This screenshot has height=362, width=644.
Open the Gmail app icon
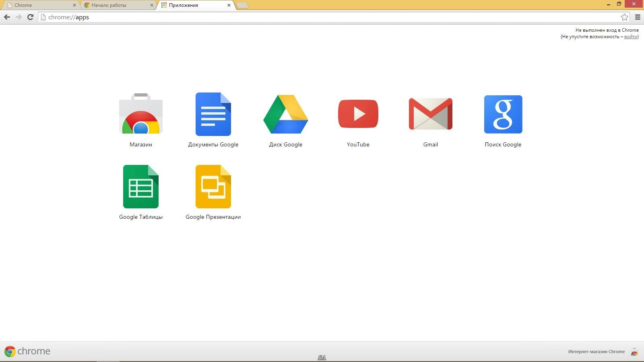431,114
